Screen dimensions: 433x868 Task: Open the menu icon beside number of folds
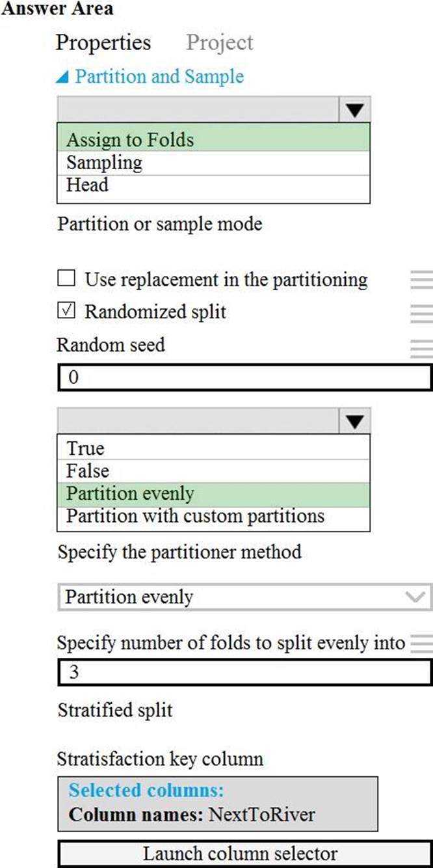pyautogui.click(x=422, y=644)
